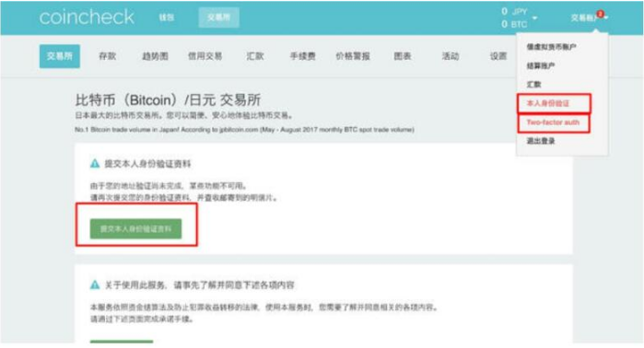
Task: Open Two-factor auth menu entry
Action: pos(553,122)
